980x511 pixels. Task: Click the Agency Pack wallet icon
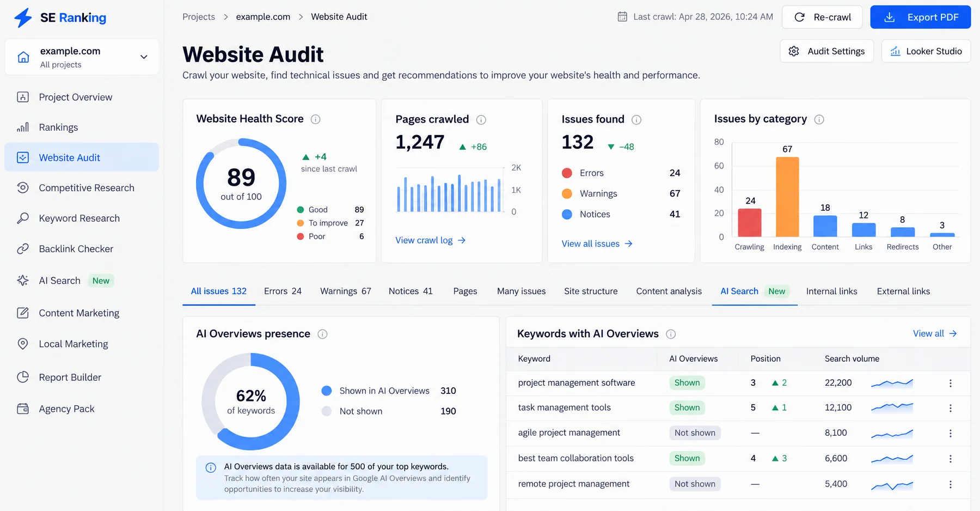[x=23, y=409]
